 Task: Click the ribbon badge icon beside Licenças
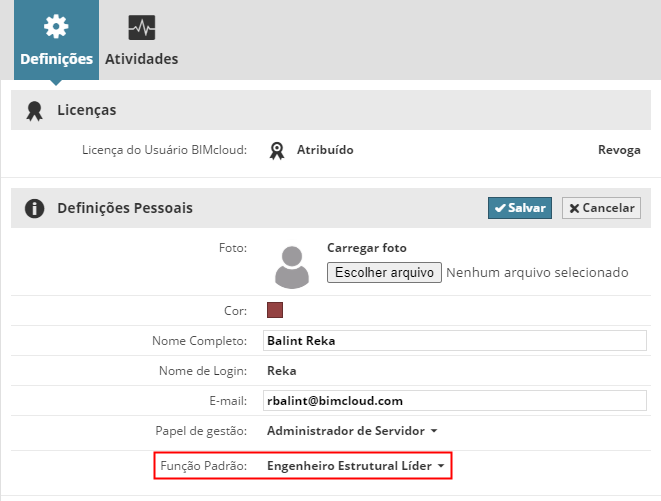(x=35, y=110)
